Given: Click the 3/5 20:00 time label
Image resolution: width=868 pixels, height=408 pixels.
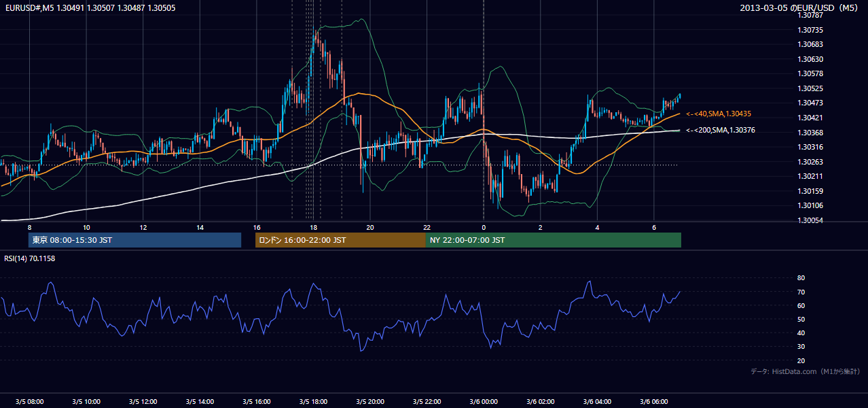Looking at the screenshot, I should point(370,401).
